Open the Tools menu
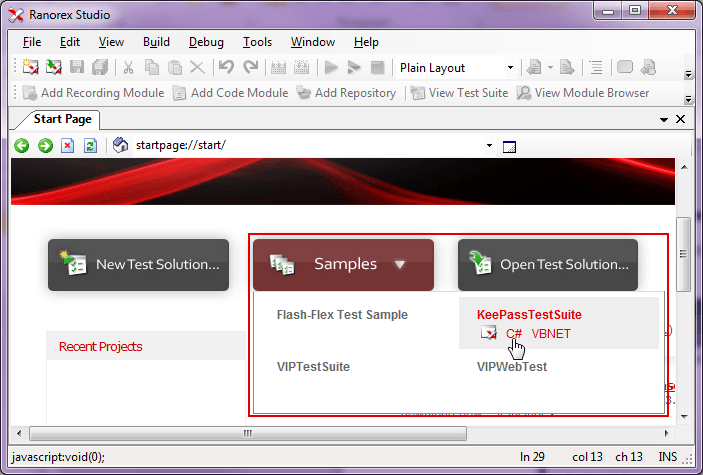This screenshot has height=475, width=703. (257, 42)
